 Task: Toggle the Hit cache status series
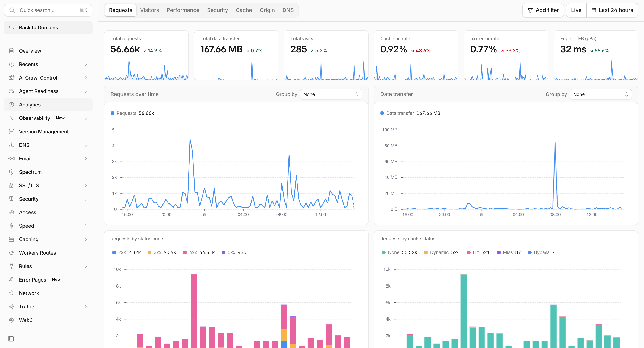click(478, 252)
